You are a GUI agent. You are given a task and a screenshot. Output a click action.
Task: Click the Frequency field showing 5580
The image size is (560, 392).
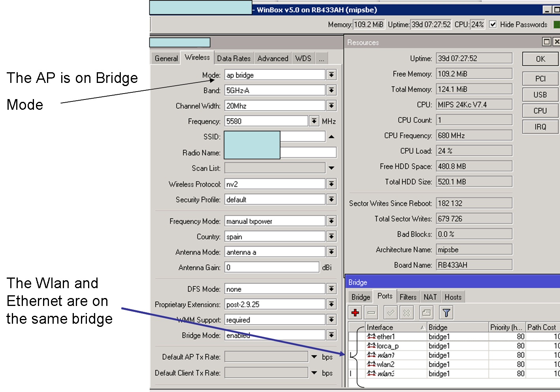click(x=266, y=121)
